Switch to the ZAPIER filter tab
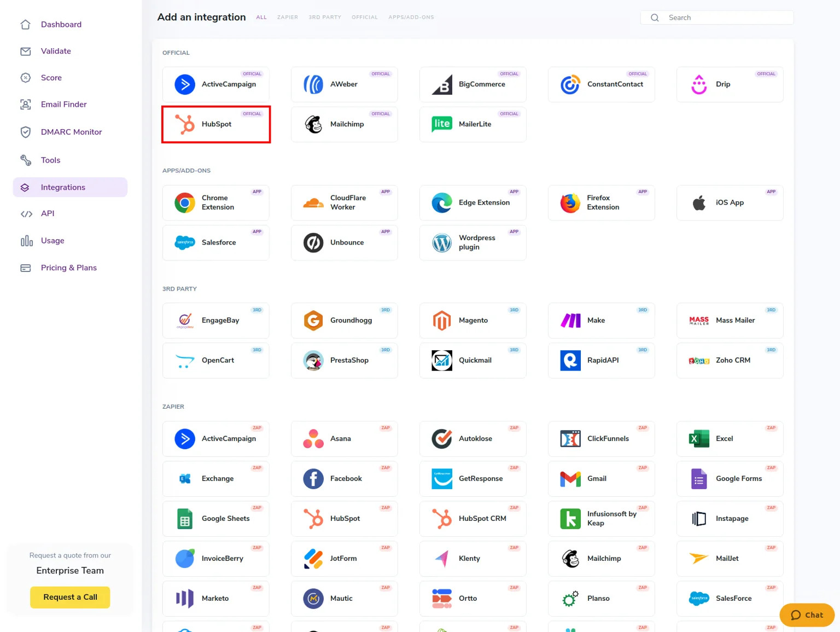Image resolution: width=840 pixels, height=632 pixels. [288, 17]
